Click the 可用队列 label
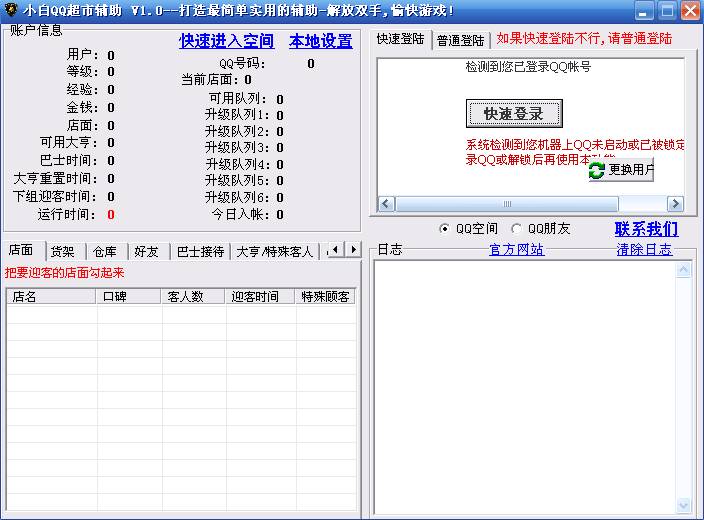Image resolution: width=704 pixels, height=520 pixels. tap(238, 99)
